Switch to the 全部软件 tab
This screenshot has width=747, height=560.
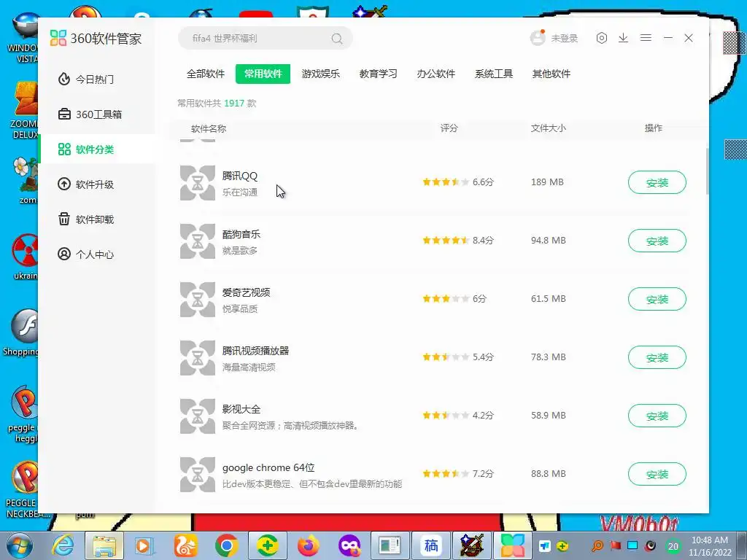coord(205,74)
